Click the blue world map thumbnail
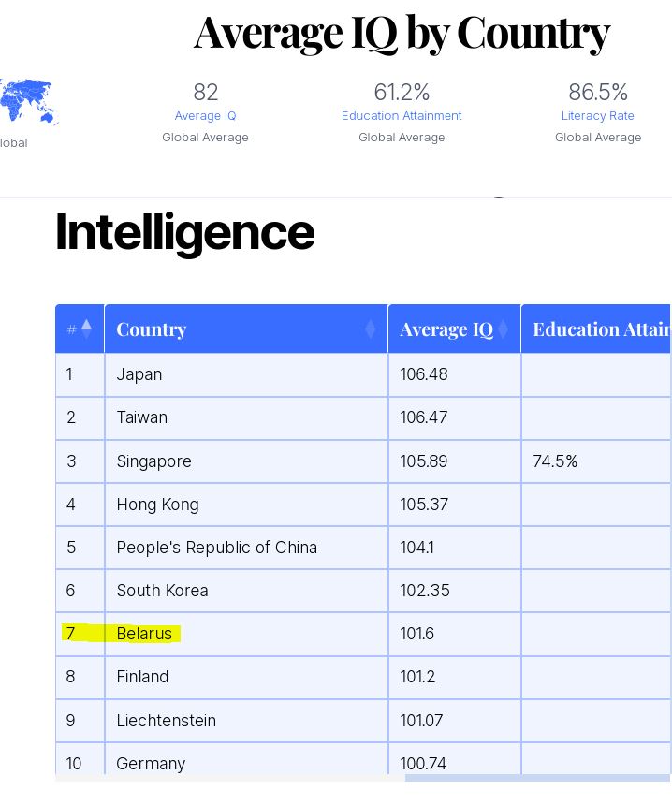 pyautogui.click(x=29, y=102)
